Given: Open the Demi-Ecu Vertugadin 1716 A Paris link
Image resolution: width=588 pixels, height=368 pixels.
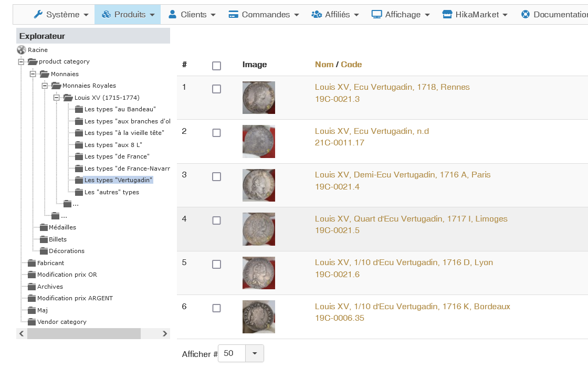Looking at the screenshot, I should (403, 175).
